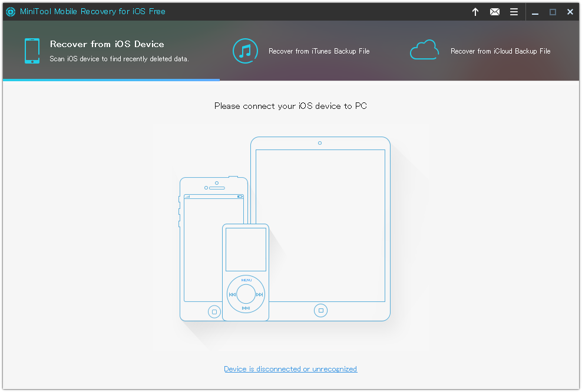The width and height of the screenshot is (582, 392).
Task: Open the hamburger menu icon
Action: 514,12
